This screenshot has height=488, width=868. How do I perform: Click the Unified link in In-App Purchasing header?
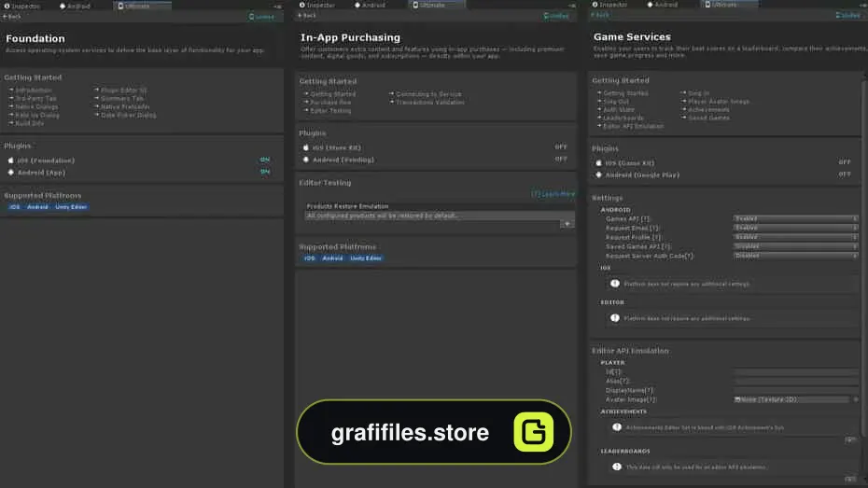pos(556,16)
